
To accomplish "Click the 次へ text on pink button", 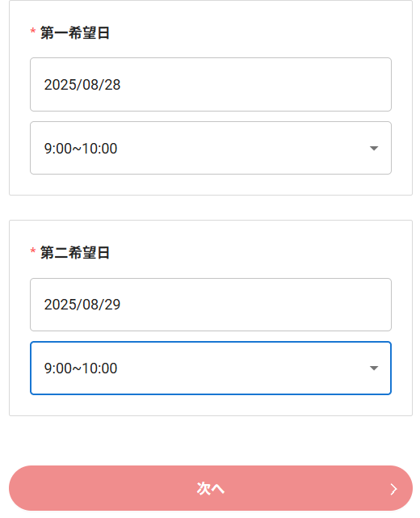I will [x=211, y=488].
